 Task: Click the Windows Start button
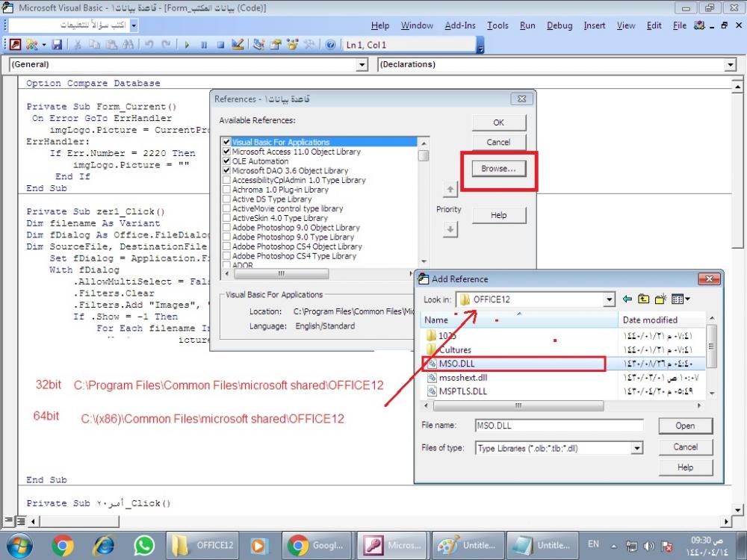coord(19,545)
